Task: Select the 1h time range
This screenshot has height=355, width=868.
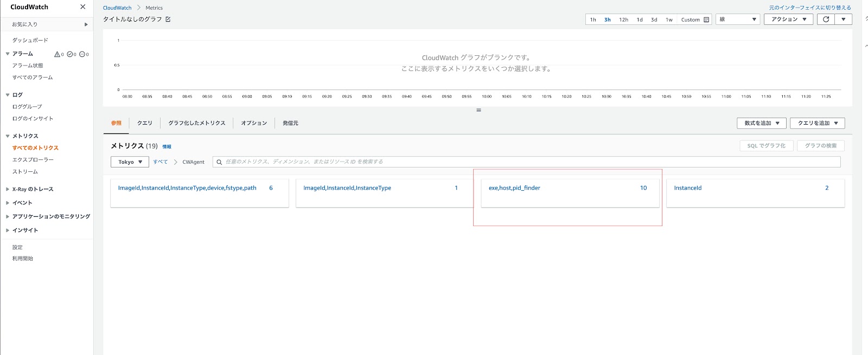Action: tap(593, 20)
